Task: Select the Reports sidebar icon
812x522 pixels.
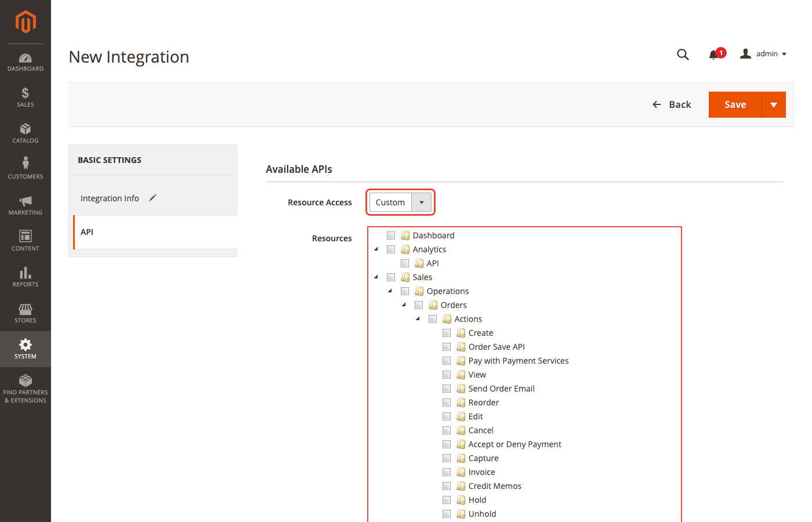Action: point(25,277)
